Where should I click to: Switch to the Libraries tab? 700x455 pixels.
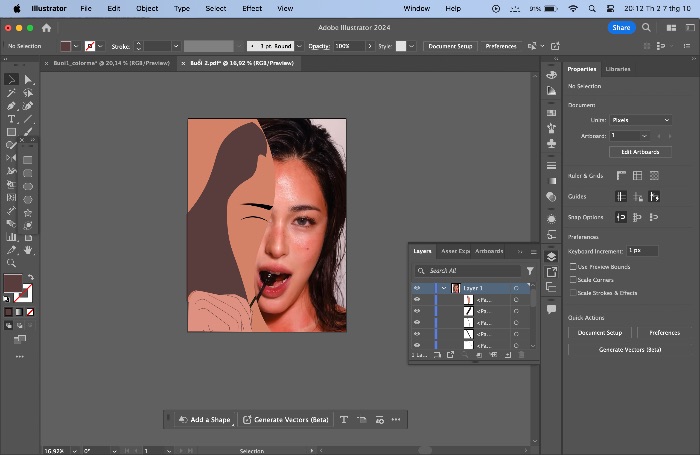618,69
